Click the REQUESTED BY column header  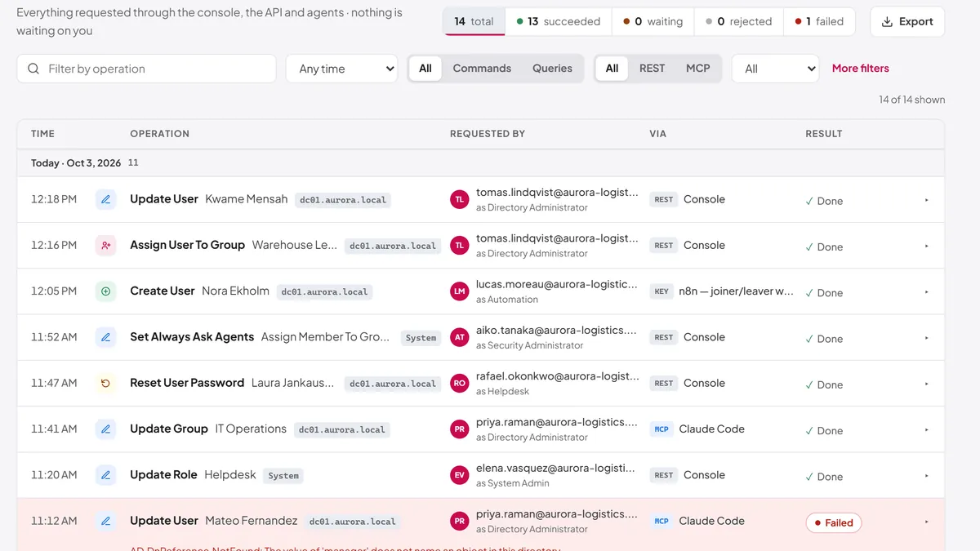[x=488, y=134]
